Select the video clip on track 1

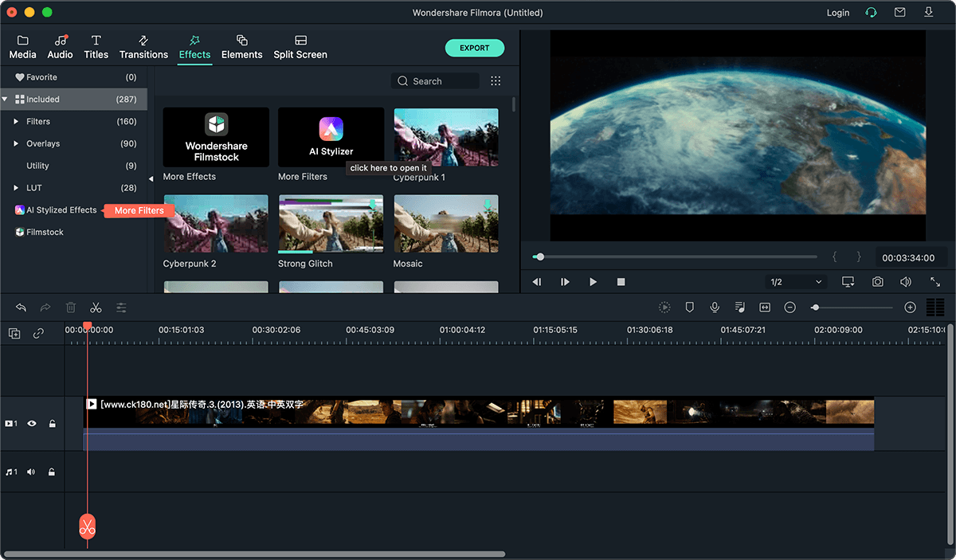(x=479, y=424)
